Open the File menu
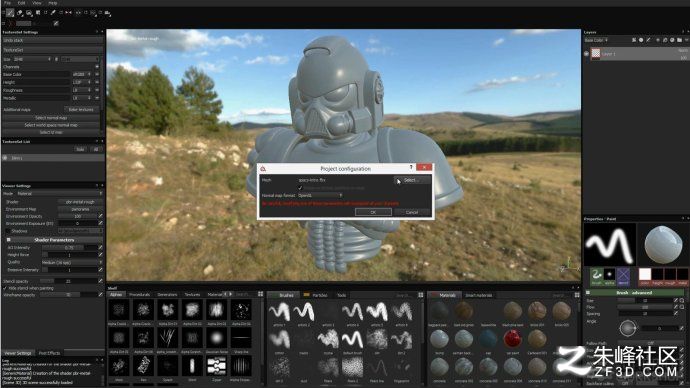Screen dimensions: 690x388 tap(7, 3)
